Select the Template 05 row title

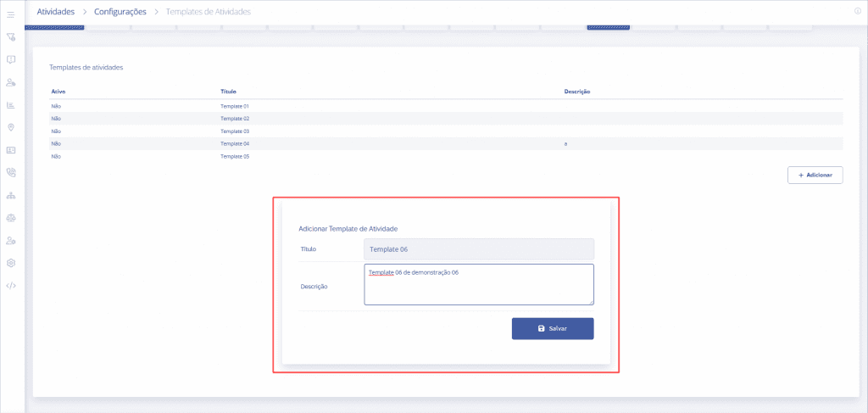tap(236, 157)
